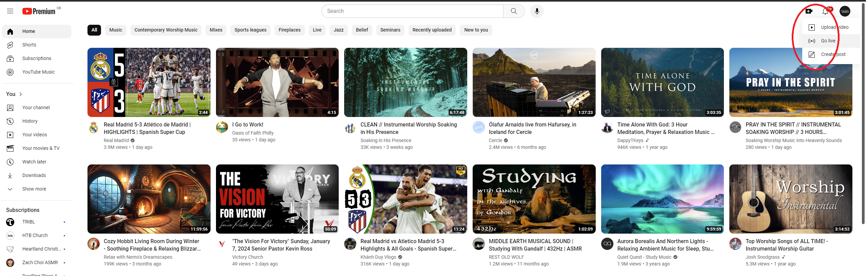Open Aurora Borealis video title link

click(665, 245)
